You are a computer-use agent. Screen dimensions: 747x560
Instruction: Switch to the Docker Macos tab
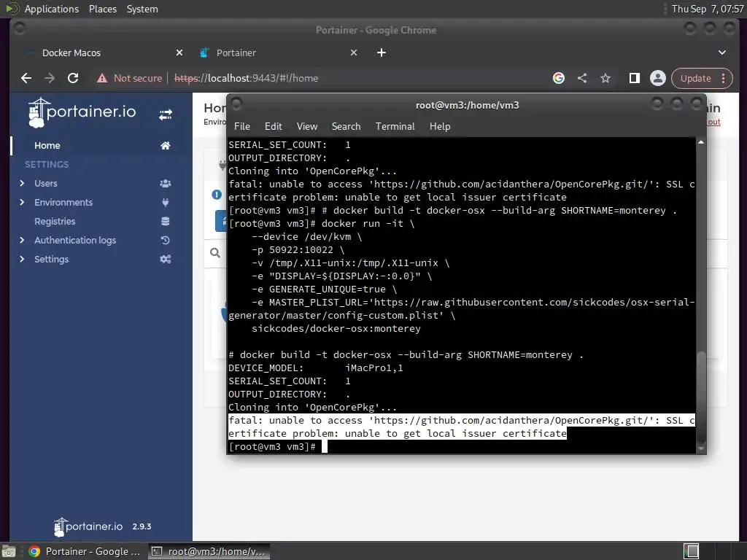102,52
